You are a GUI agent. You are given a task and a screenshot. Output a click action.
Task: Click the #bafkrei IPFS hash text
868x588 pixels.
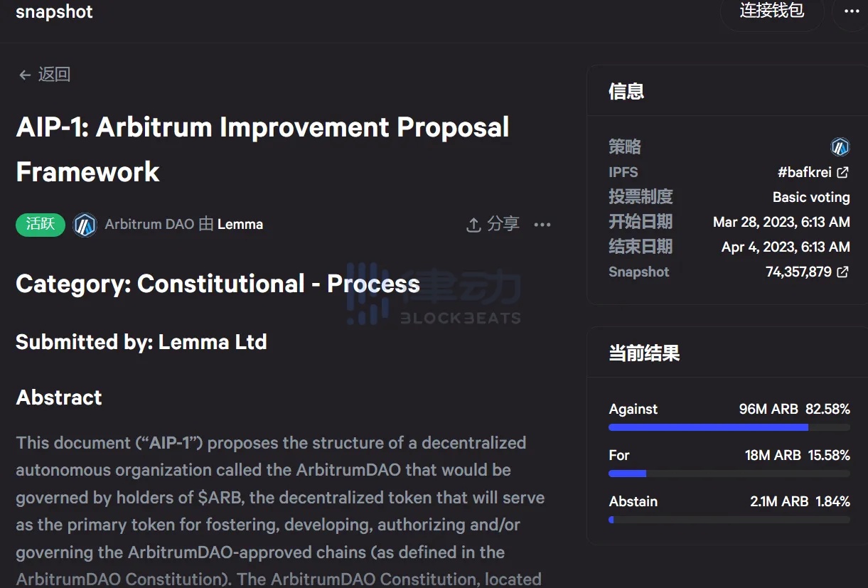tap(805, 172)
